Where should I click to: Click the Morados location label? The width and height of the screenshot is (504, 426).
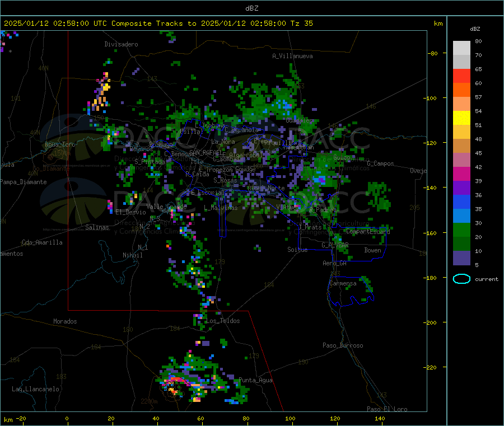pyautogui.click(x=65, y=321)
